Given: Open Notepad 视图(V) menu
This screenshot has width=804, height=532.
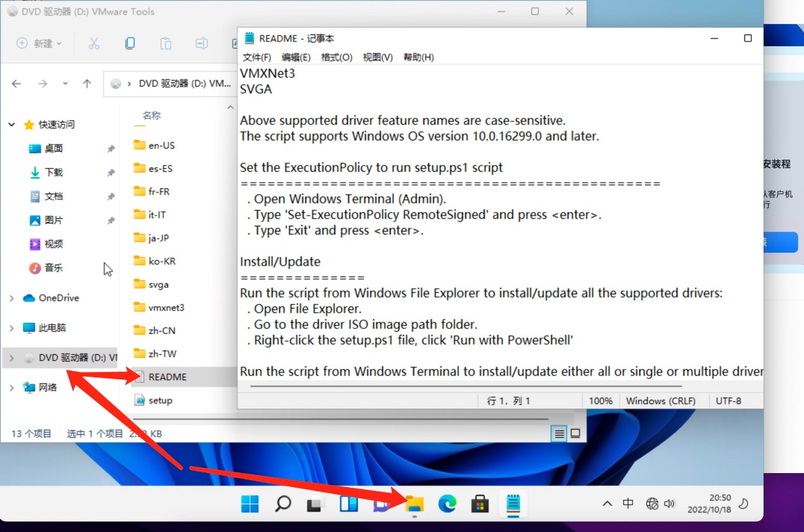Looking at the screenshot, I should (378, 57).
